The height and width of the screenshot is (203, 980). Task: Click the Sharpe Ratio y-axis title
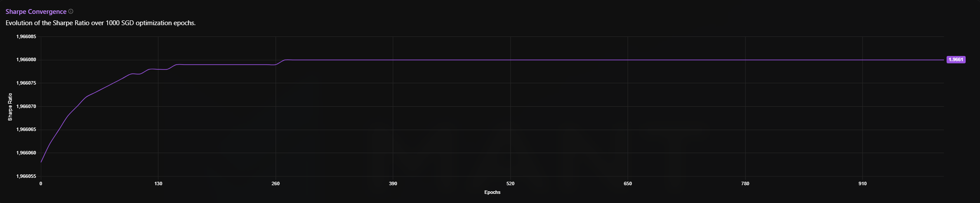click(x=10, y=107)
